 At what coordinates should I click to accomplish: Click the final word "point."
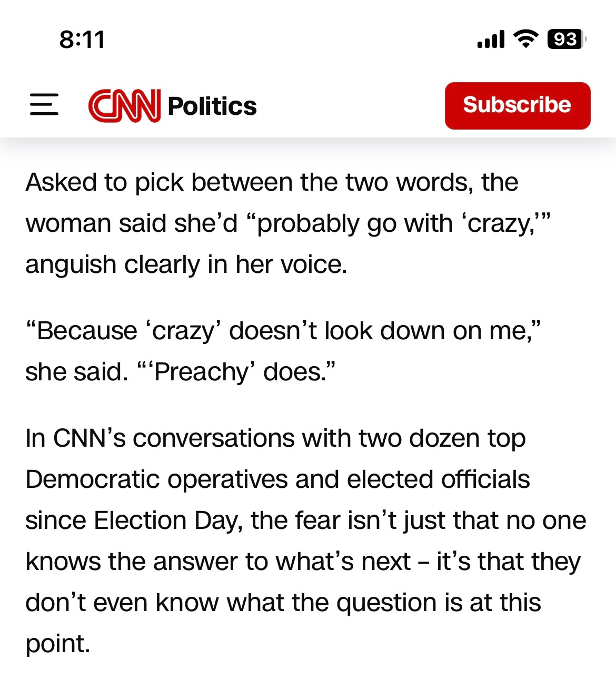[x=58, y=644]
